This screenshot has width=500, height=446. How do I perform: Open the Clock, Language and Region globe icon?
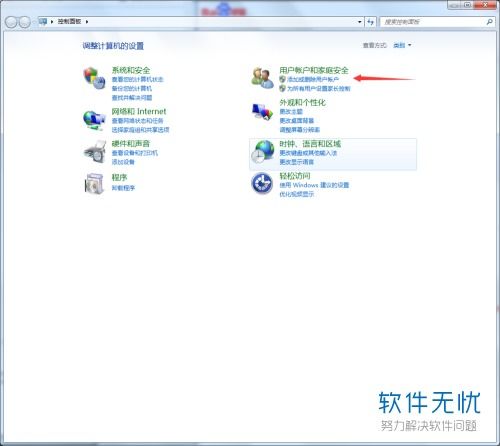coord(262,152)
